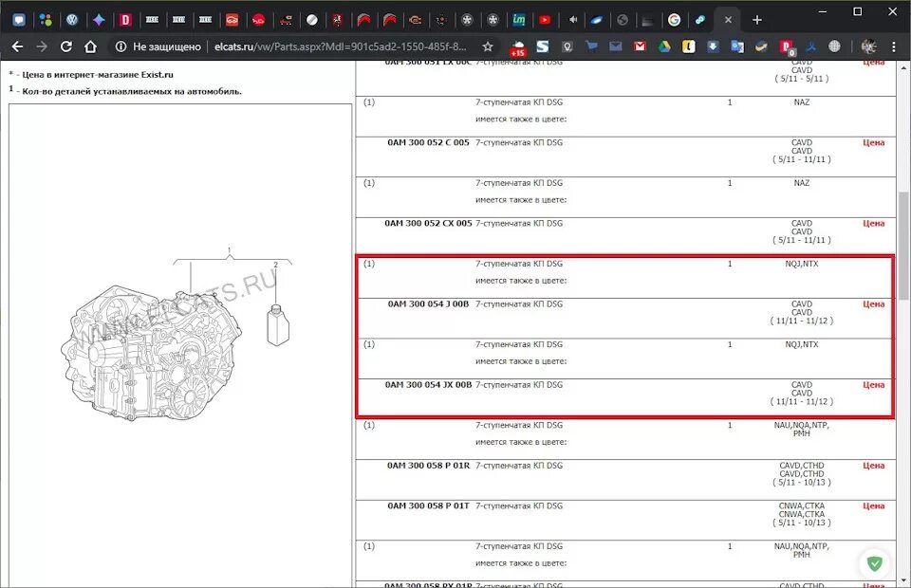Open a new browser tab
This screenshot has height=588, width=911.
point(756,20)
